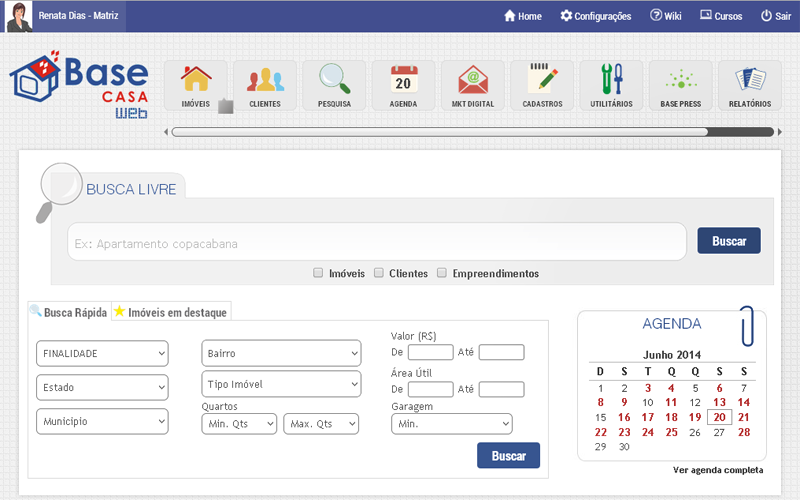The height and width of the screenshot is (500, 800).
Task: Enable the Imóveis search checkbox
Action: tap(318, 273)
